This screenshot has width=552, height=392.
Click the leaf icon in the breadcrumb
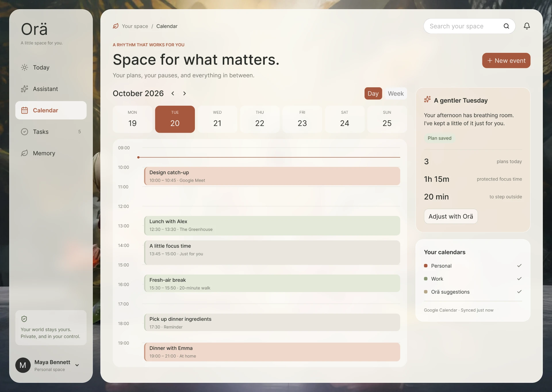pos(116,26)
